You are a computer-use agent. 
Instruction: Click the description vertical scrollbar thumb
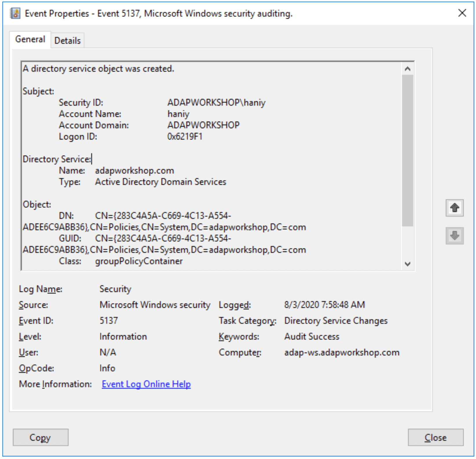click(x=408, y=150)
